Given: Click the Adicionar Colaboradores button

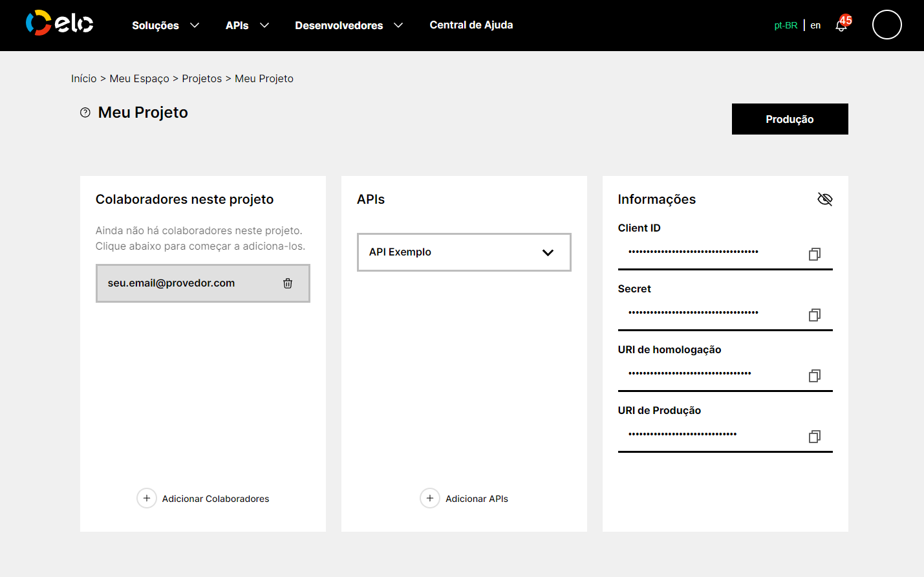Looking at the screenshot, I should [x=202, y=498].
